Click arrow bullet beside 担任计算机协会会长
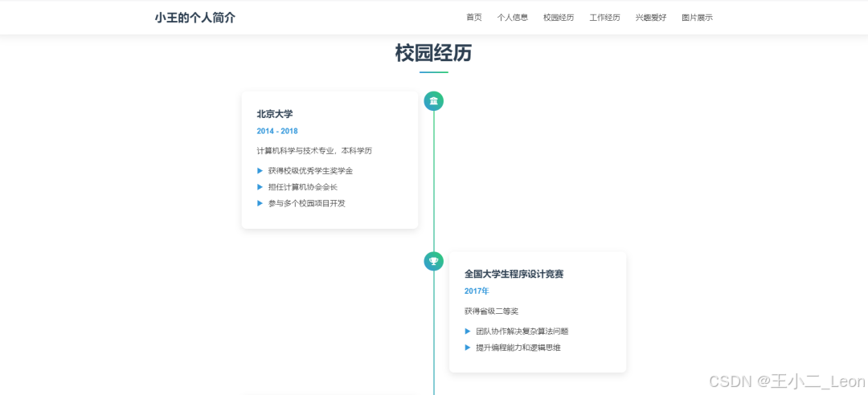868x395 pixels. pos(260,187)
